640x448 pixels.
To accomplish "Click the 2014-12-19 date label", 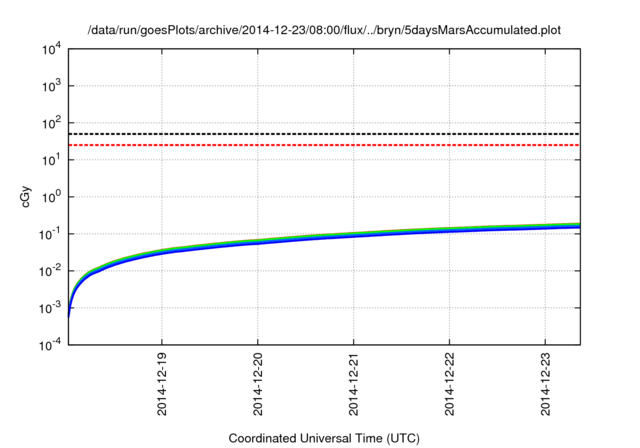I will 162,384.
